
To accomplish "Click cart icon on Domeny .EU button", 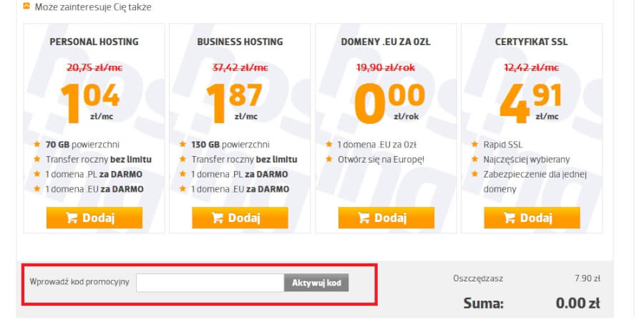I will pos(364,218).
